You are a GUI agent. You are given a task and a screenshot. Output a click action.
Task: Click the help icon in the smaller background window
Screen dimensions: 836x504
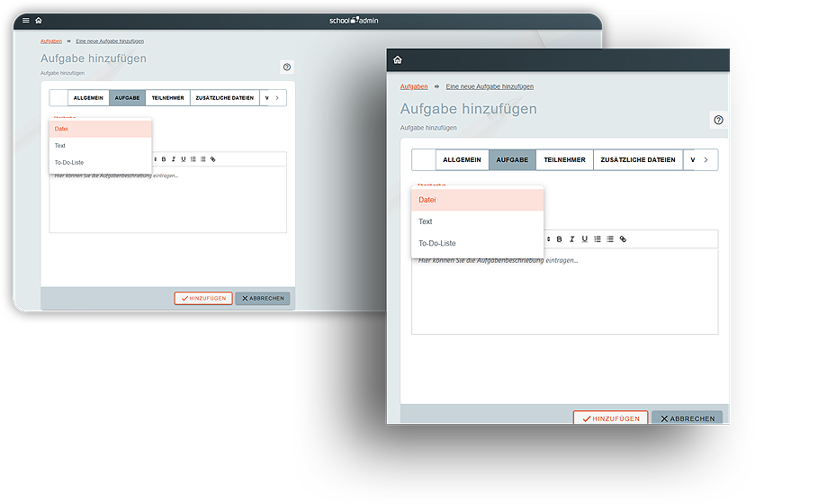(287, 67)
